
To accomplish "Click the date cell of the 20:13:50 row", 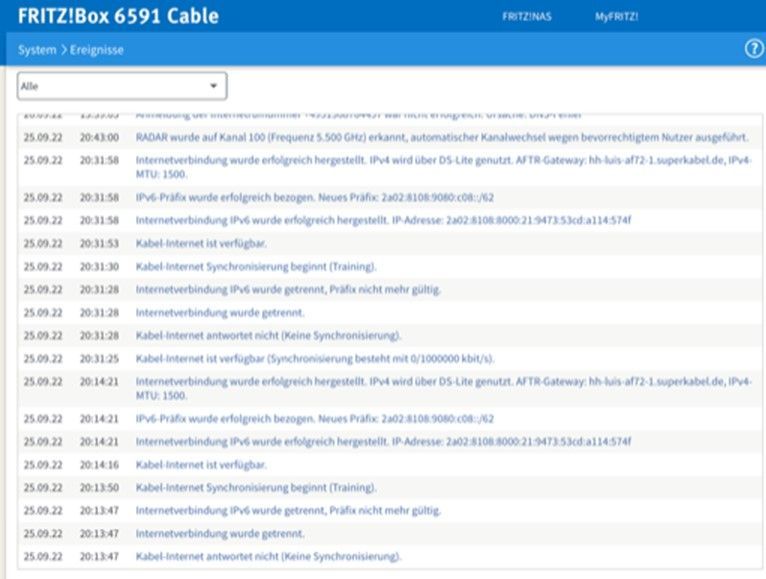I will [x=43, y=488].
